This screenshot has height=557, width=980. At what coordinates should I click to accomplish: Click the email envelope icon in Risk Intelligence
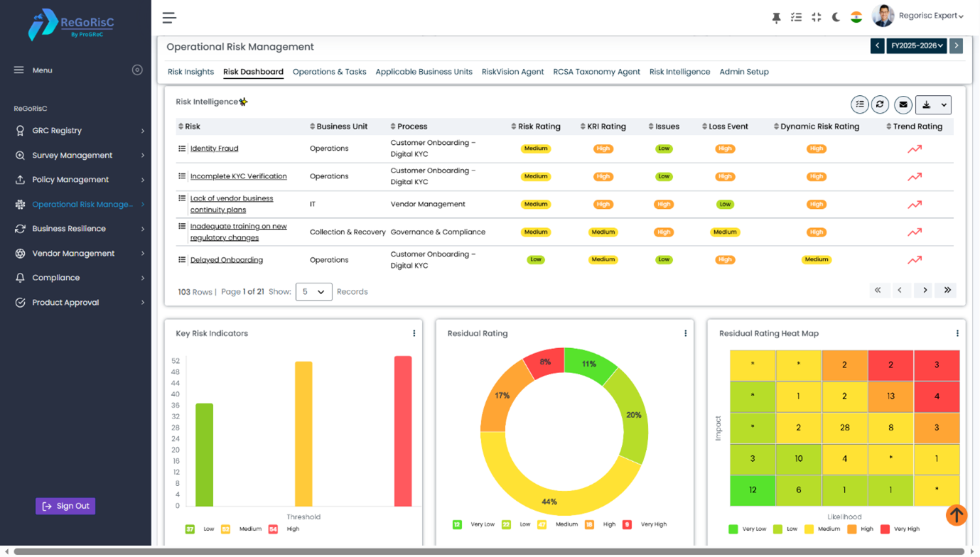(x=903, y=105)
